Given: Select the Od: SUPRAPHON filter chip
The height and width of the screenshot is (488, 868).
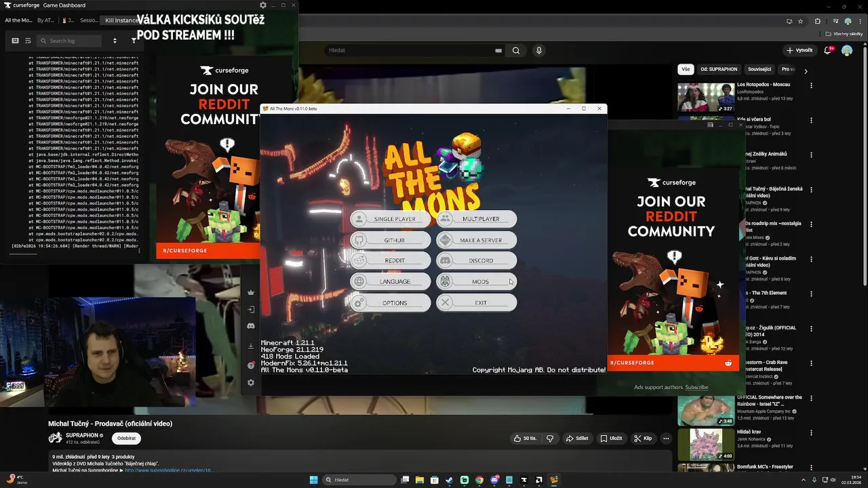Looking at the screenshot, I should click(719, 69).
